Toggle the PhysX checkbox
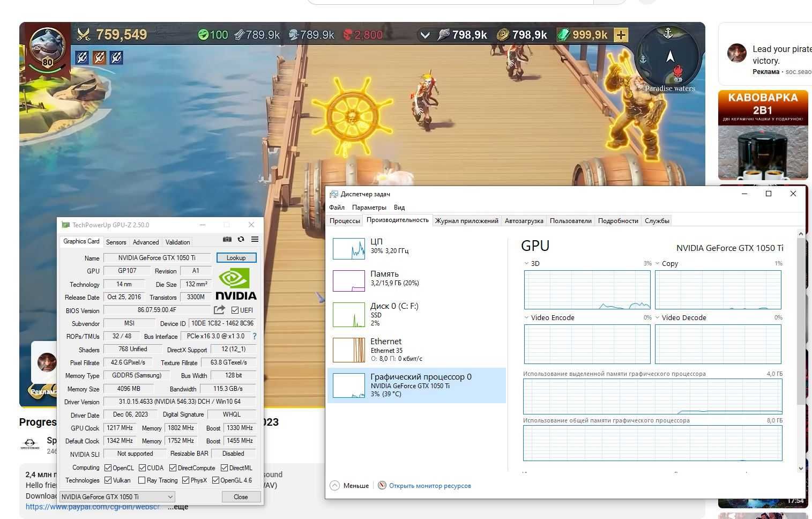Image resolution: width=812 pixels, height=519 pixels. tap(185, 480)
